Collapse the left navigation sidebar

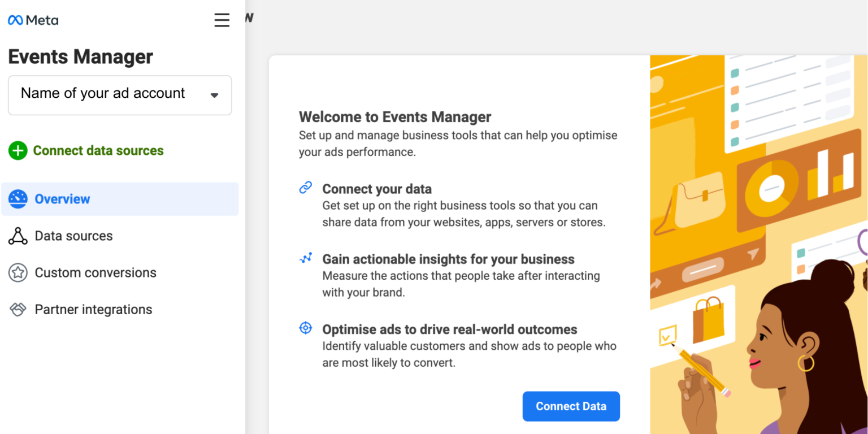(x=222, y=20)
